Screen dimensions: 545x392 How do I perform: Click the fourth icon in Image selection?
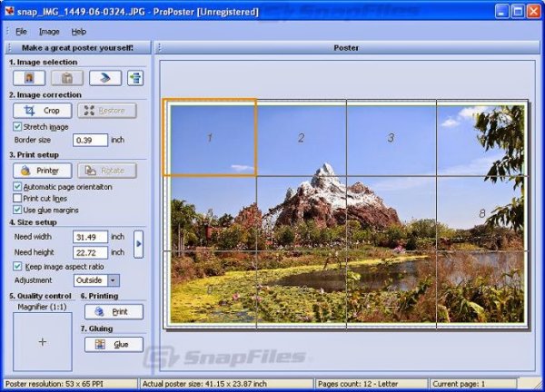(135, 78)
